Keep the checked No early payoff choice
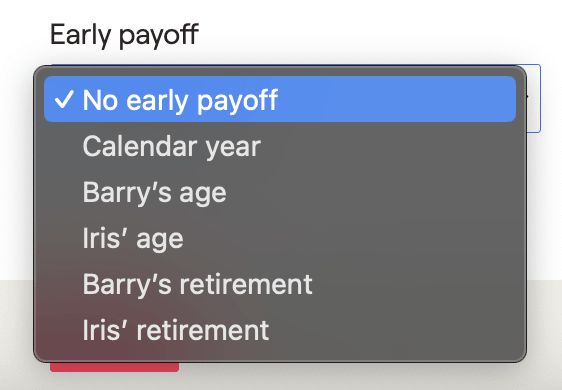562x390 pixels. (x=280, y=99)
